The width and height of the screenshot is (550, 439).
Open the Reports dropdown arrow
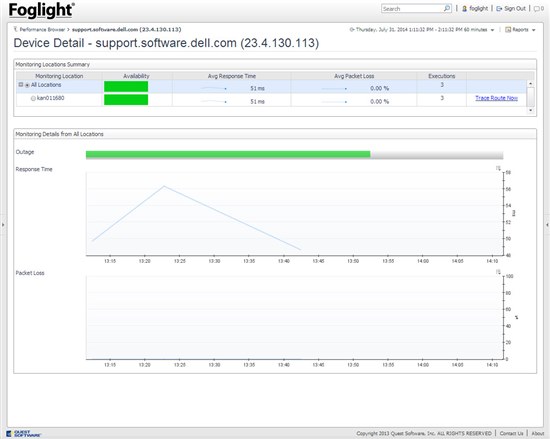pyautogui.click(x=534, y=30)
